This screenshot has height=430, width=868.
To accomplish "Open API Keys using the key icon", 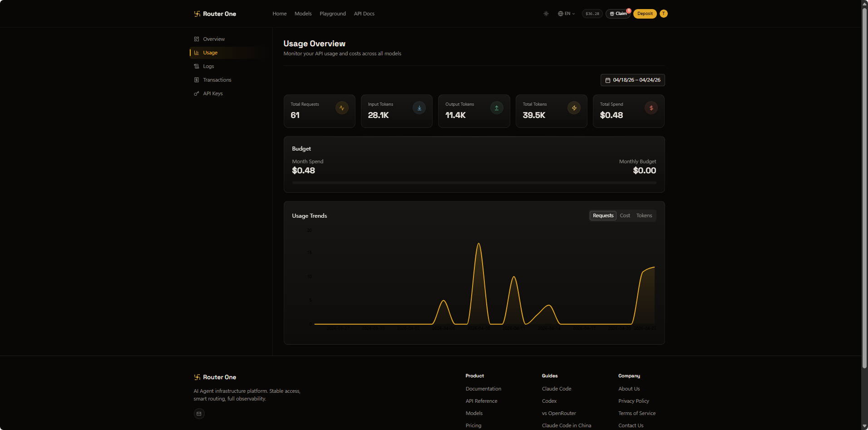I will pos(197,93).
